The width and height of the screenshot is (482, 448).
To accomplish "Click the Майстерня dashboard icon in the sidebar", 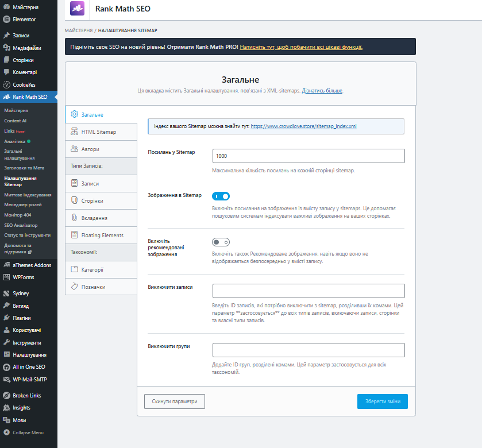I will point(6,7).
